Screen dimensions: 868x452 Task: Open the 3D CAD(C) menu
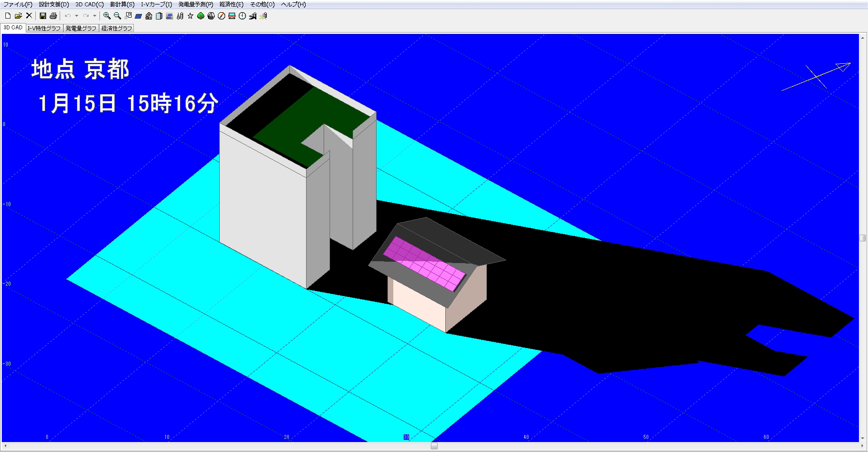pos(90,5)
